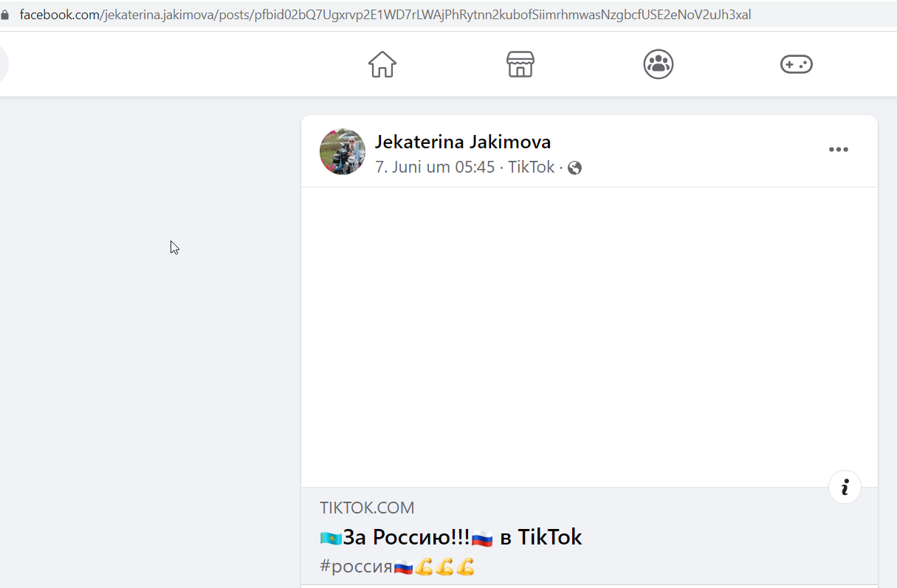The height and width of the screenshot is (588, 897).
Task: Select the facebook.com URL in the address bar
Action: point(385,15)
